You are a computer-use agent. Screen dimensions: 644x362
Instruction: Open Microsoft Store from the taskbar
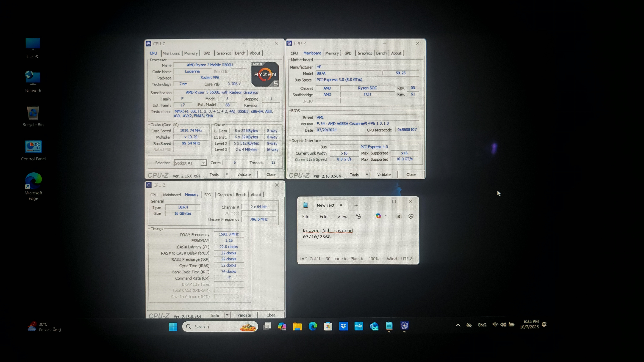(328, 326)
